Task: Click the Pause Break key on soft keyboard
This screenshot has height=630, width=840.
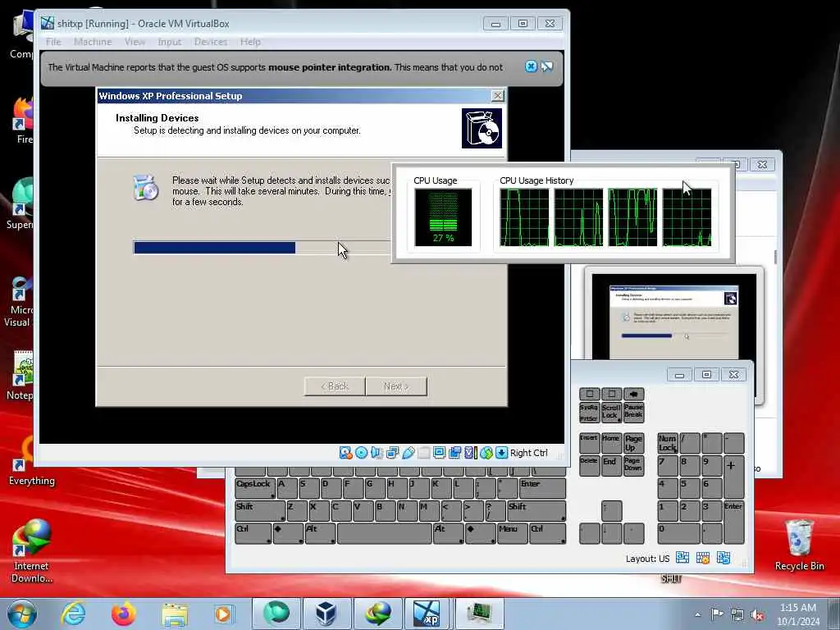Action: tap(633, 413)
